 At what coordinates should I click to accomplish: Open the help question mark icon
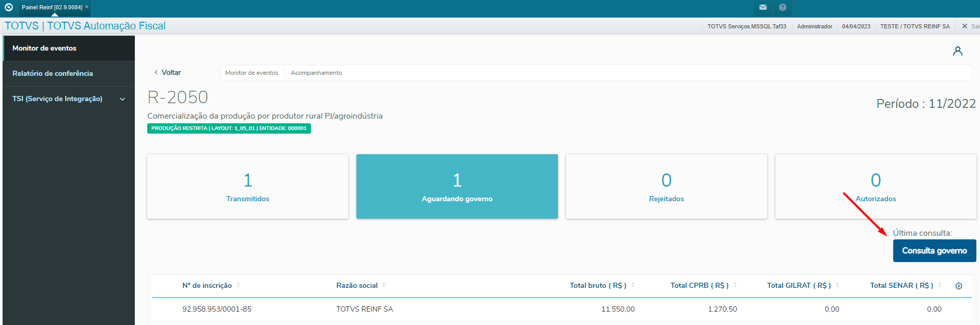click(783, 7)
